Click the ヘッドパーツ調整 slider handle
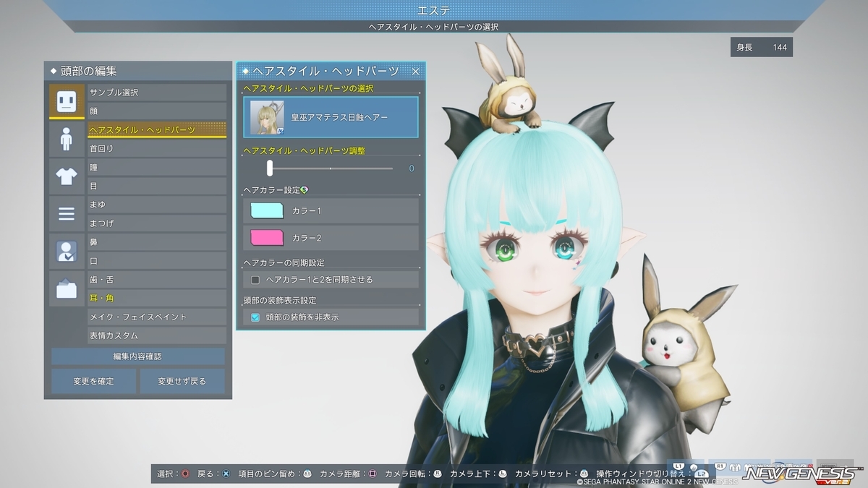The width and height of the screenshot is (868, 488). pyautogui.click(x=270, y=168)
